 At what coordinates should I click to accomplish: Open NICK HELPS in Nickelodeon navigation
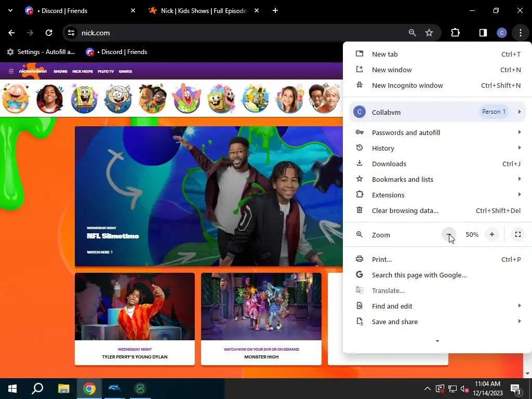83,71
